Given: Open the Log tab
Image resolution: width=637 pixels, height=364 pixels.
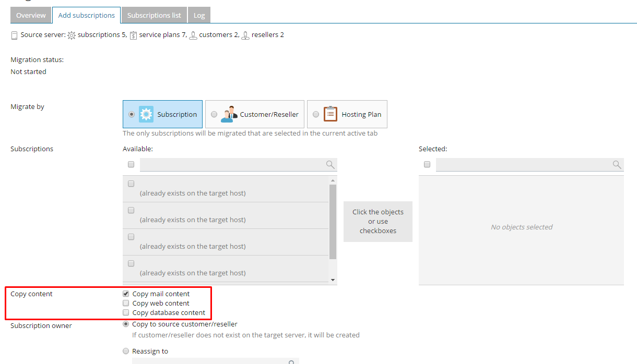Looking at the screenshot, I should pos(199,15).
